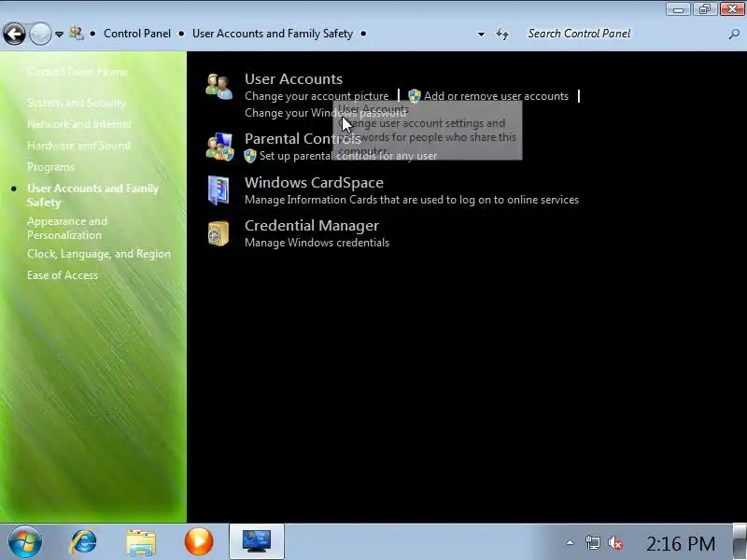Open the Windows CardSpace icon
The width and height of the screenshot is (747, 560).
point(218,190)
